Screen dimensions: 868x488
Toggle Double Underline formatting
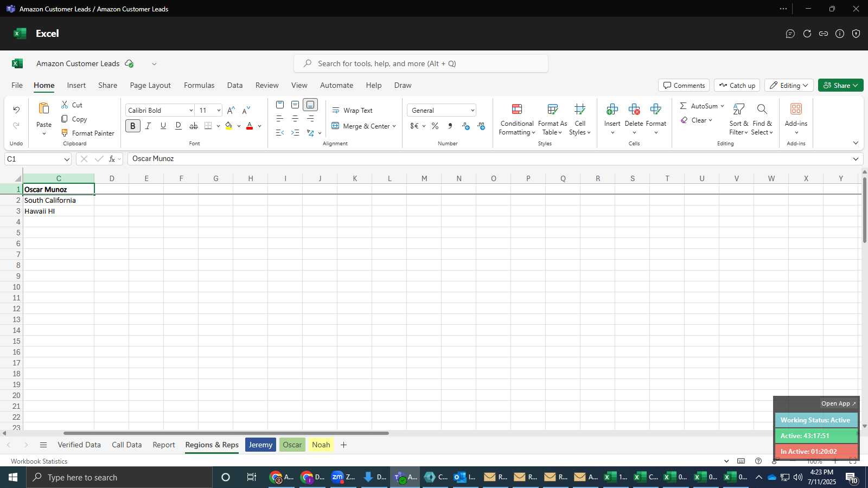178,126
